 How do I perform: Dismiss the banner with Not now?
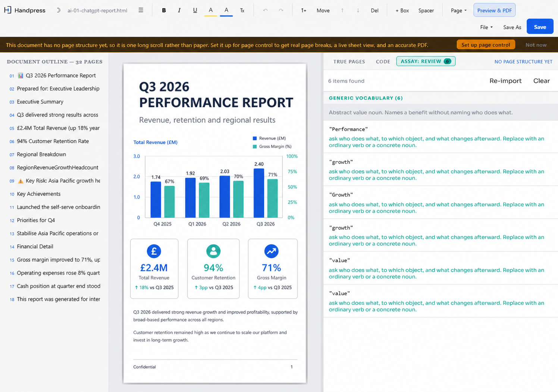(536, 45)
